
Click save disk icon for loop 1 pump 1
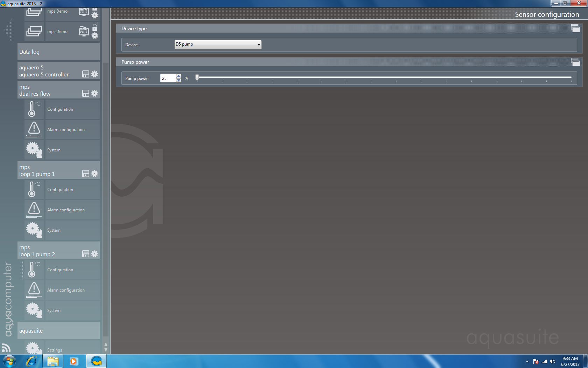point(86,173)
